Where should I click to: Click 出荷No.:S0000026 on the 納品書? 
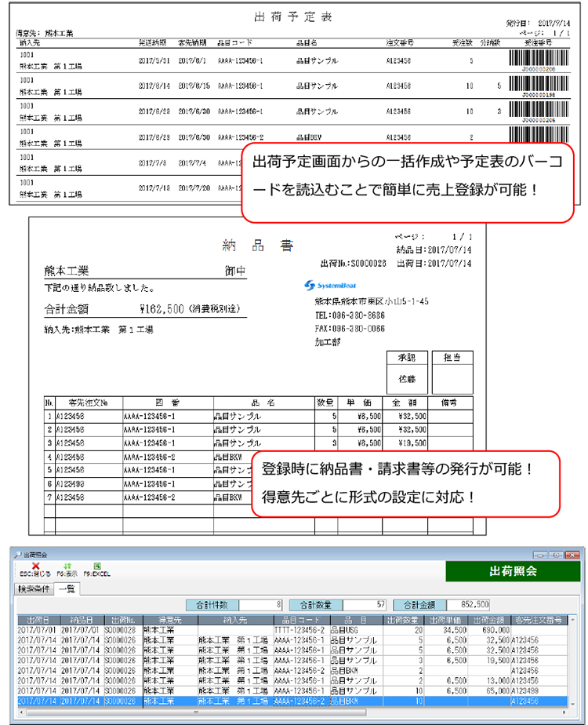(353, 264)
